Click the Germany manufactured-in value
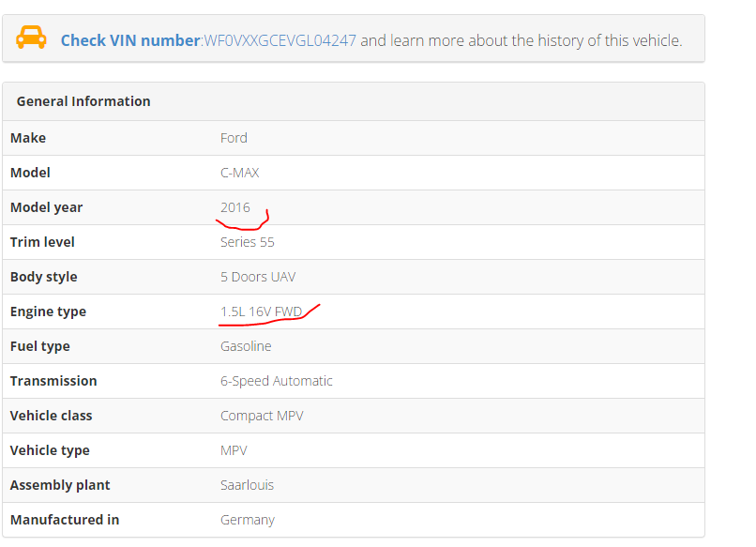 pyautogui.click(x=247, y=520)
